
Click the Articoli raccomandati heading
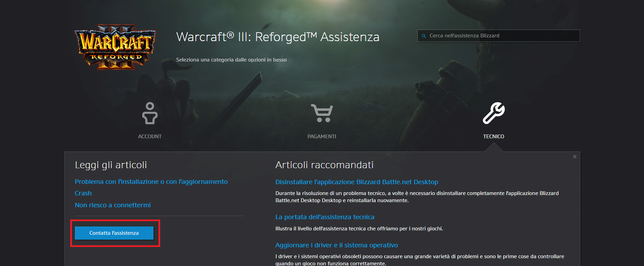coord(324,165)
